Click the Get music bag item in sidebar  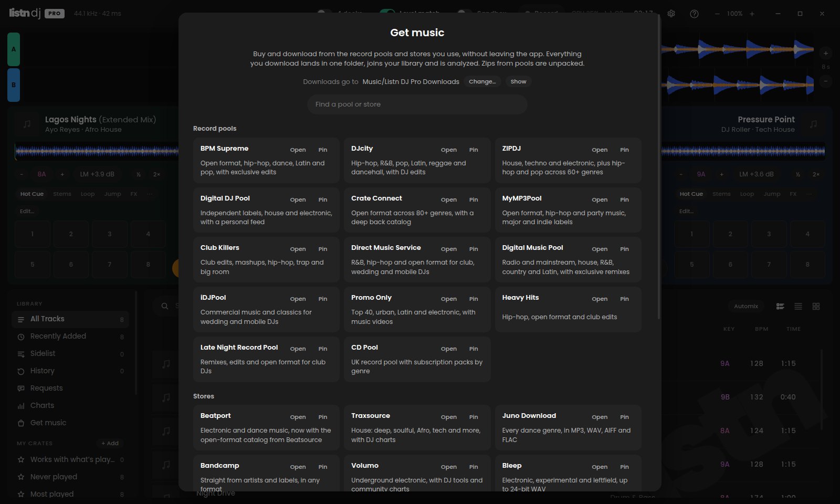coord(70,423)
